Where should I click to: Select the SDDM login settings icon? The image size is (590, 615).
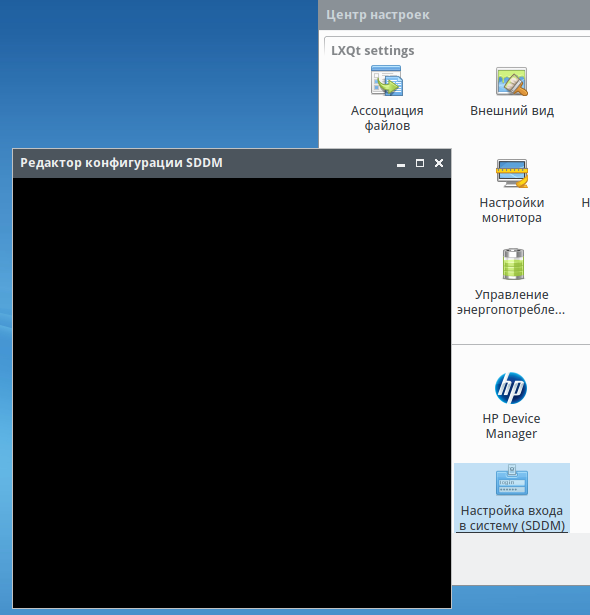(512, 480)
